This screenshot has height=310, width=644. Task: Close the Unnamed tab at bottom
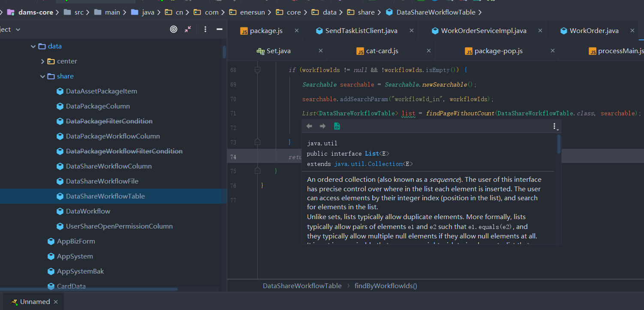pyautogui.click(x=55, y=302)
